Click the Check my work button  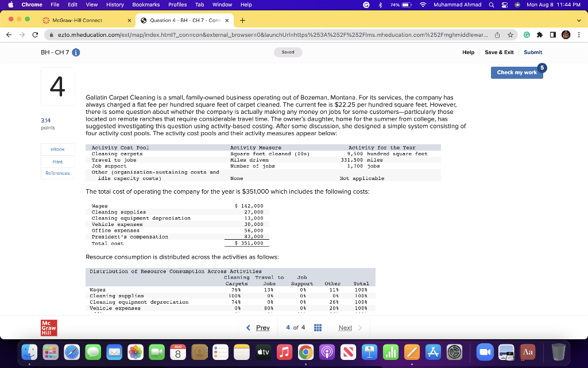click(x=516, y=72)
